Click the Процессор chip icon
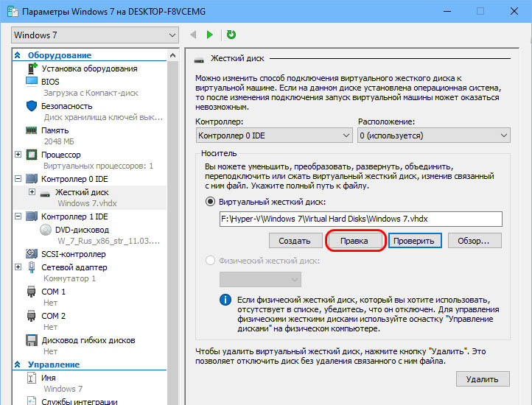 32,155
